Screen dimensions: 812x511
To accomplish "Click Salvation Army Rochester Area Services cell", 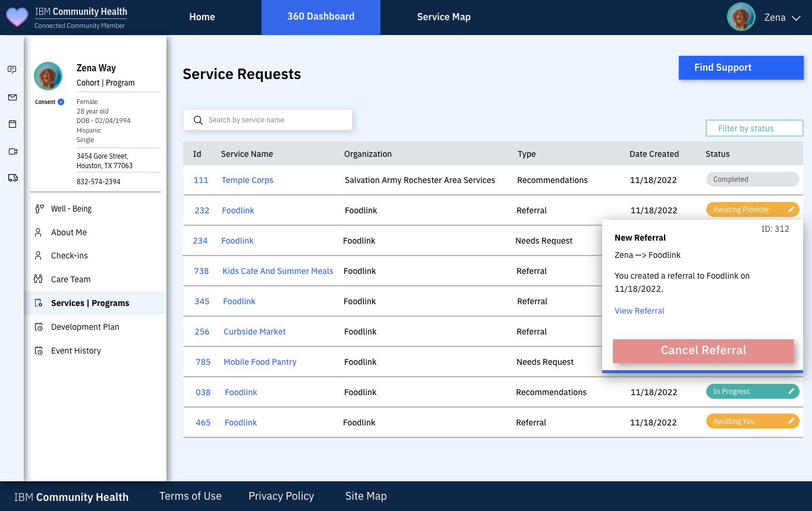I will click(420, 180).
